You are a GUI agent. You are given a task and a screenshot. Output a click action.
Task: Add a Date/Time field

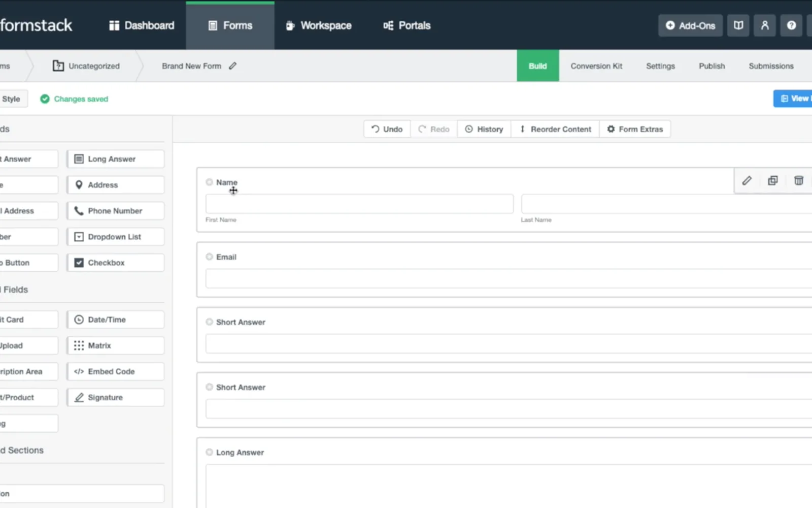[115, 320]
